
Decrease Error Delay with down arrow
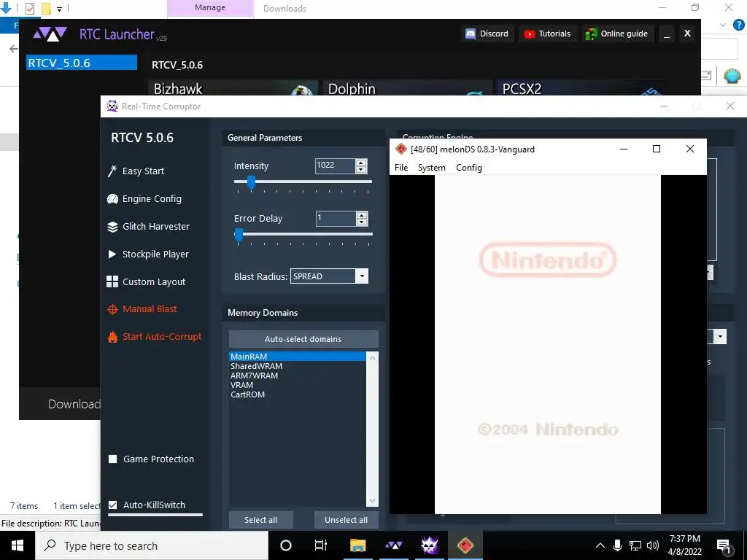362,222
